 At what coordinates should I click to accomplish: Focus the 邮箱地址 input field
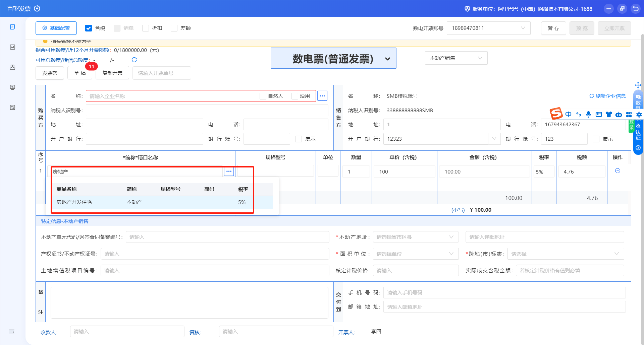click(x=504, y=307)
